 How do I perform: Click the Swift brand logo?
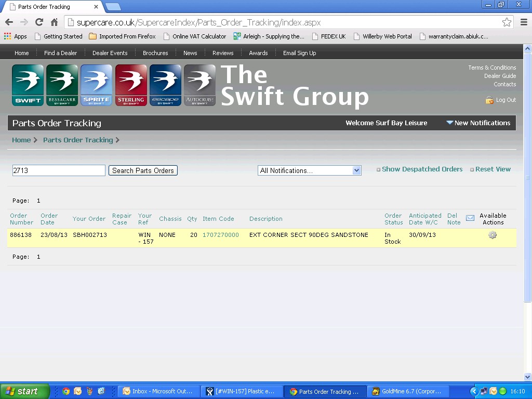(28, 85)
